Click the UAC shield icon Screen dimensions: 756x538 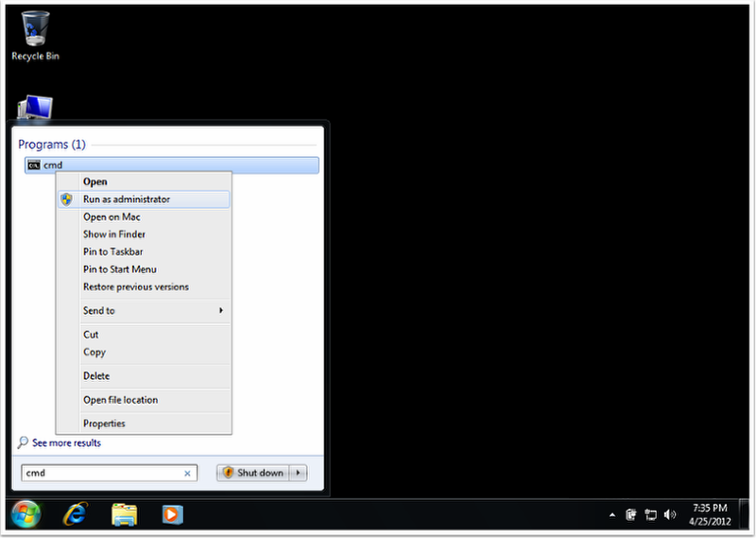pos(67,200)
